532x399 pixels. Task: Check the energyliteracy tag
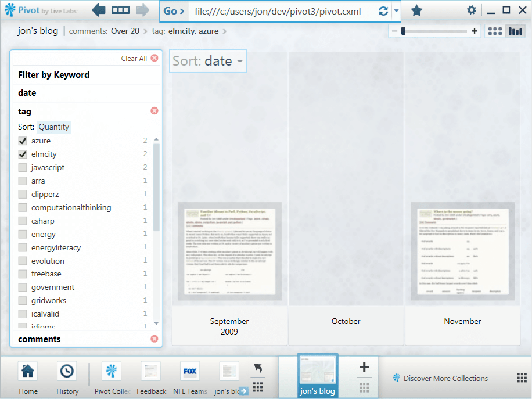(23, 247)
